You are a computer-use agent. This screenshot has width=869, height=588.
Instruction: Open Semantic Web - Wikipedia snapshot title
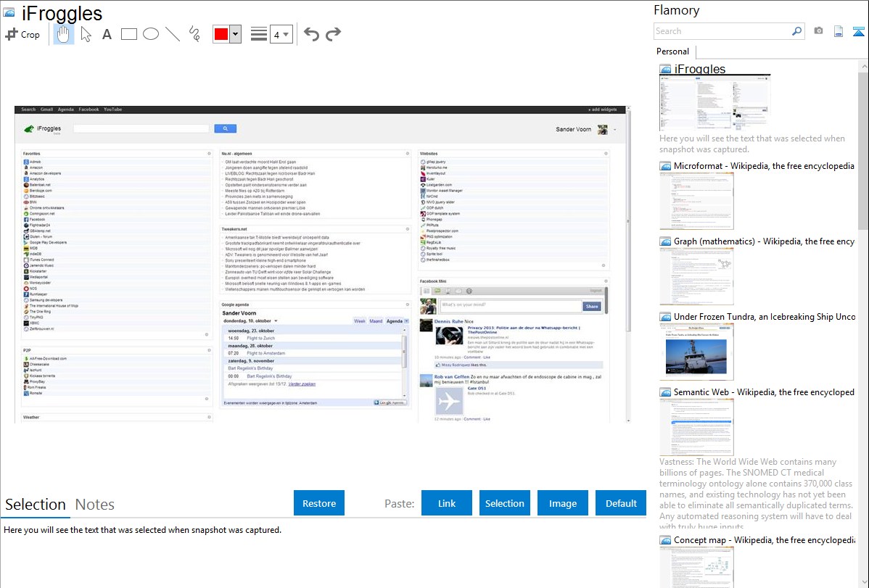tap(765, 392)
